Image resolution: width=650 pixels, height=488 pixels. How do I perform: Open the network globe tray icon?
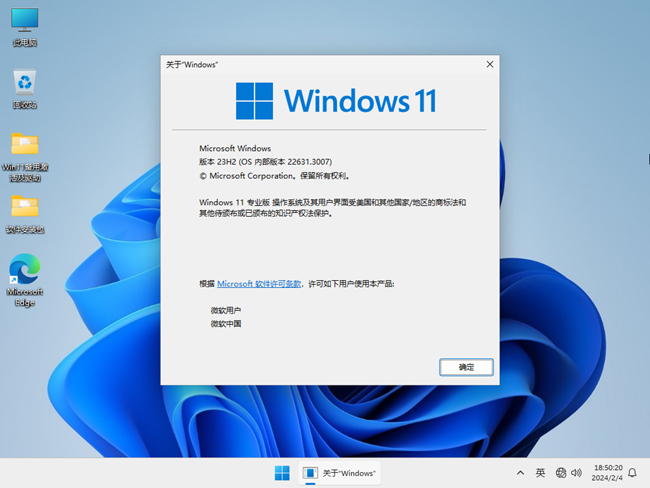point(561,473)
